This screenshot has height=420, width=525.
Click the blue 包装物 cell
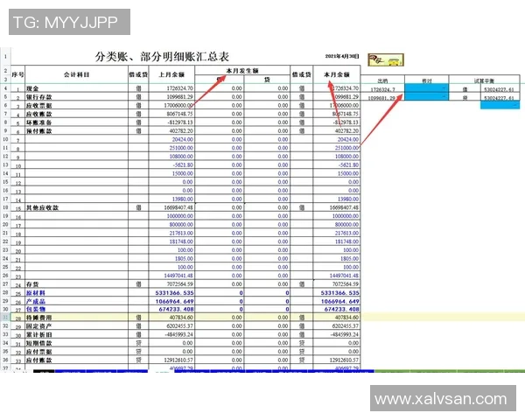click(x=77, y=309)
